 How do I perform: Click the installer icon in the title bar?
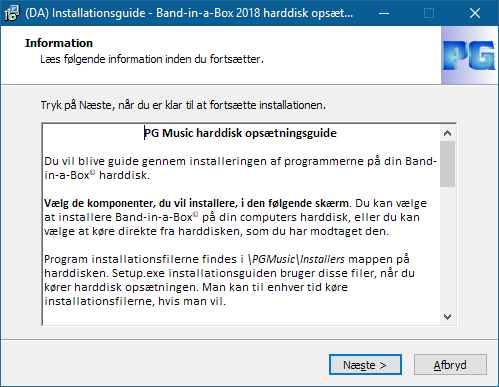(x=12, y=13)
